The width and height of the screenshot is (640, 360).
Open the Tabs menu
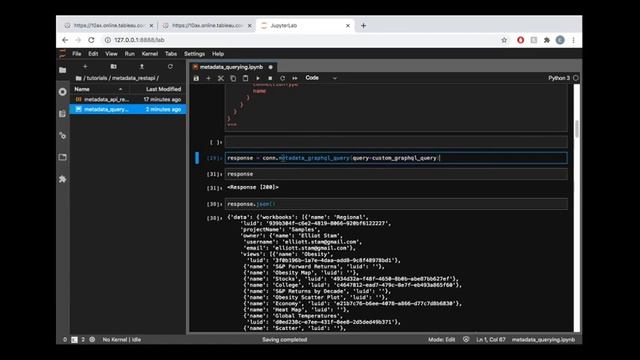point(171,54)
